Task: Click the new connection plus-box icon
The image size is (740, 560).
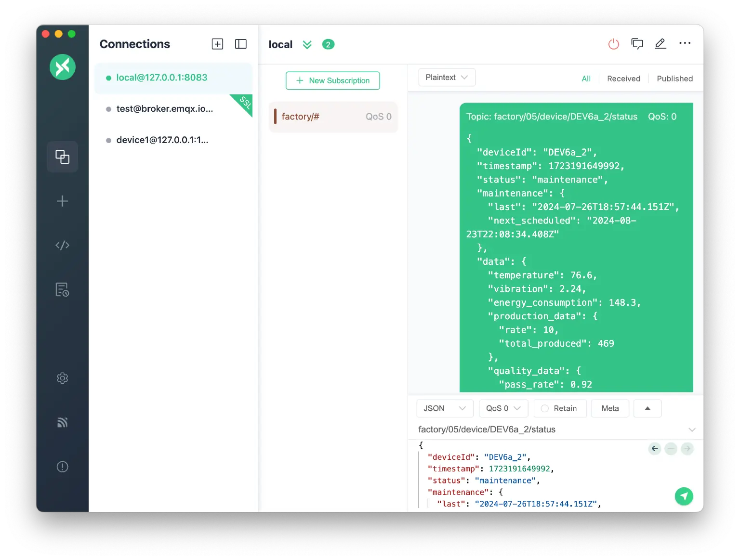Action: (x=217, y=44)
